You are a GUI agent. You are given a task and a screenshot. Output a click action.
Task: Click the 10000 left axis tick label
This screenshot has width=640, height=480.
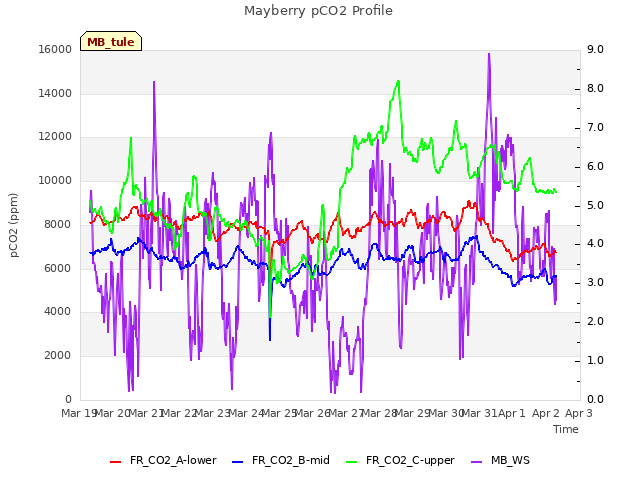[x=55, y=180]
